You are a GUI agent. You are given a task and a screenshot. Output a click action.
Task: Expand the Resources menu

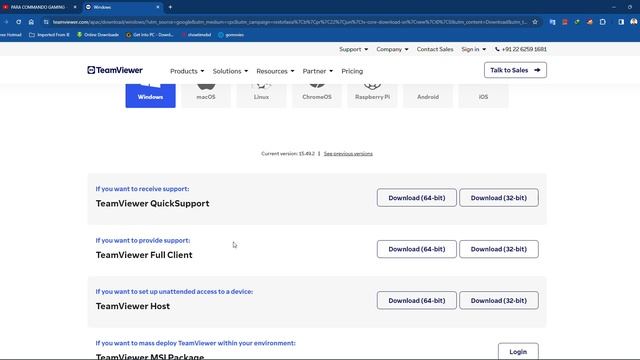point(275,71)
